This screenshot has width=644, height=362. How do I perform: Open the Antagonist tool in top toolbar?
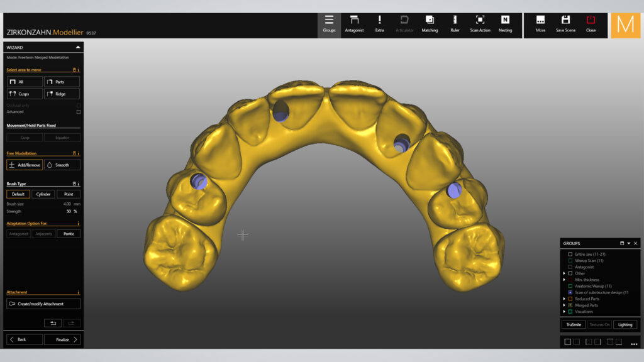(x=354, y=24)
